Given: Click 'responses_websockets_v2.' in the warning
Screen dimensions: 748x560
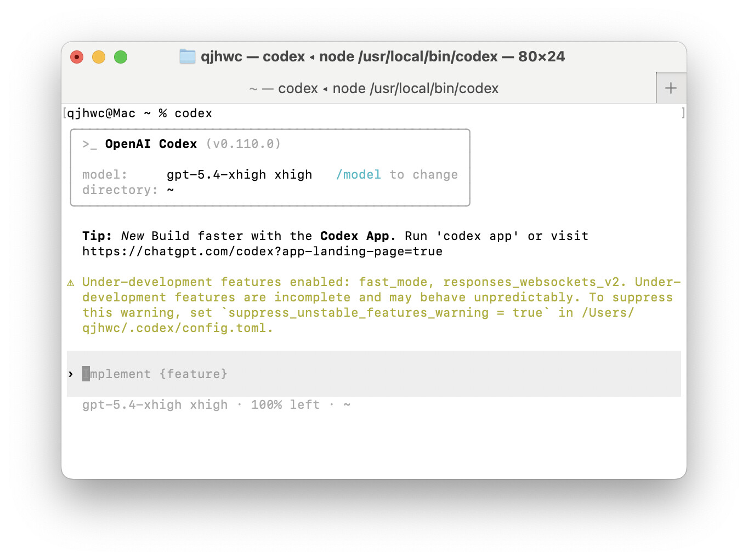Looking at the screenshot, I should (x=535, y=282).
